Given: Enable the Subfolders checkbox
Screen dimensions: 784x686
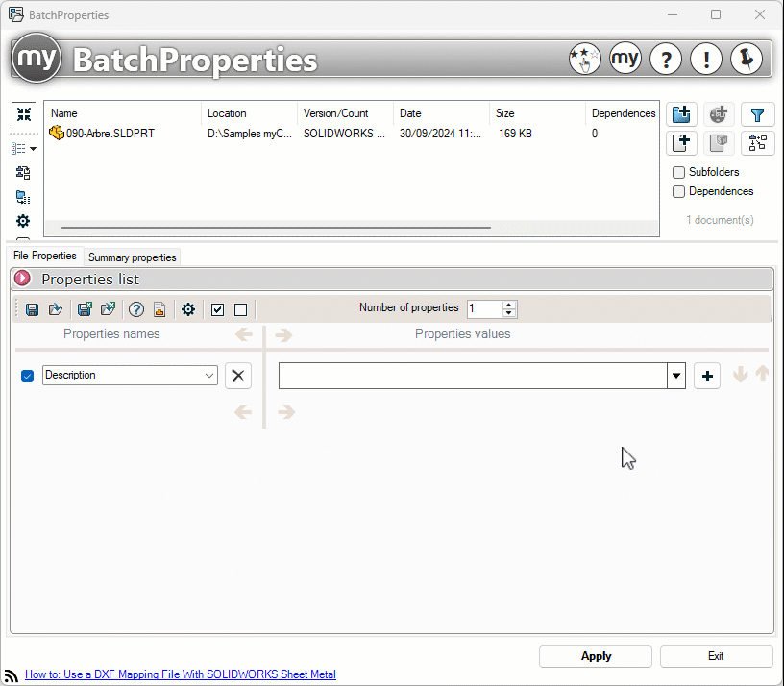Looking at the screenshot, I should pyautogui.click(x=678, y=172).
